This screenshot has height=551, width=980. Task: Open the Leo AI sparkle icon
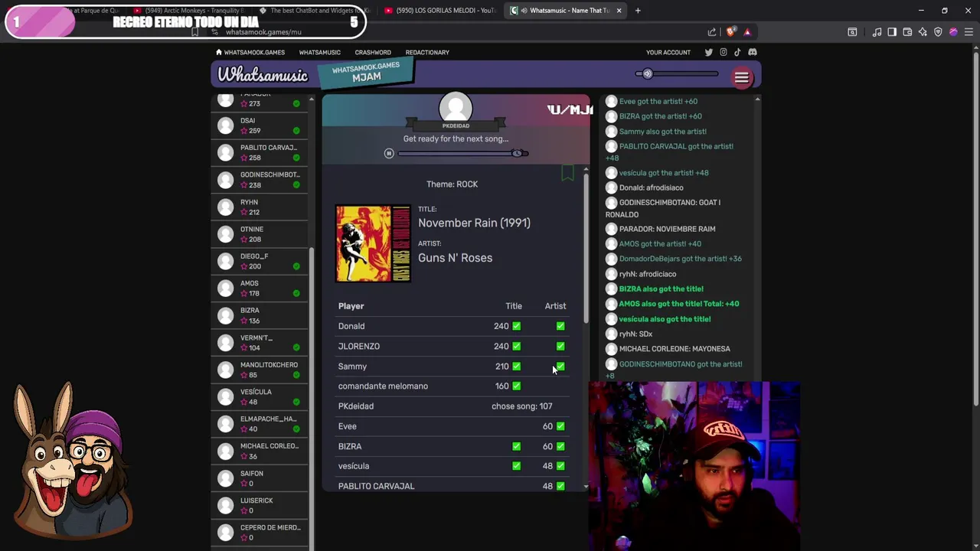(x=923, y=32)
